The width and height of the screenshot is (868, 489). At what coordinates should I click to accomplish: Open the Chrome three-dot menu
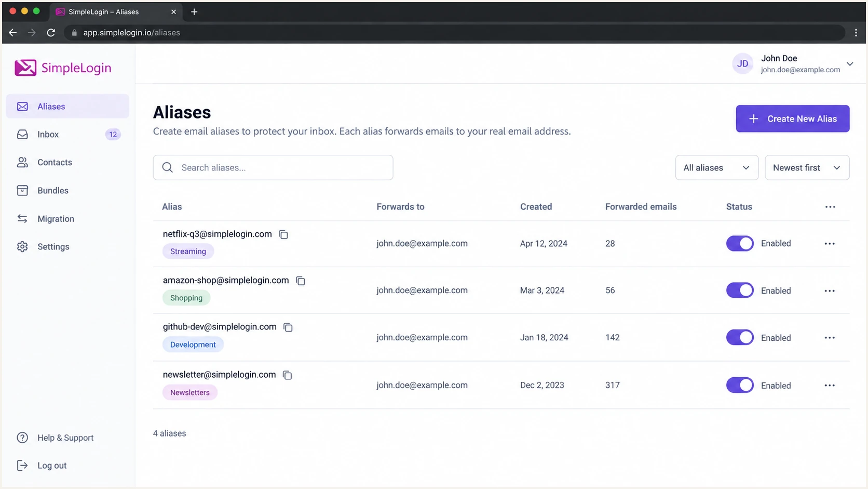[x=856, y=32]
